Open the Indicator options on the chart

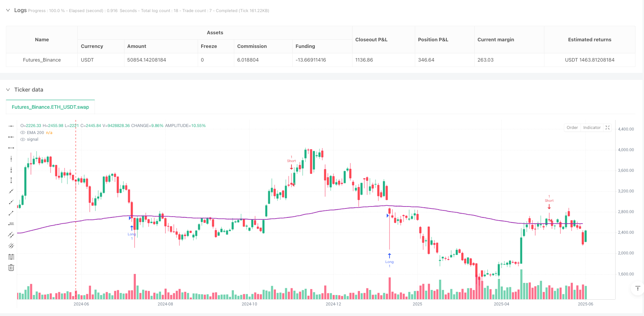pyautogui.click(x=591, y=127)
